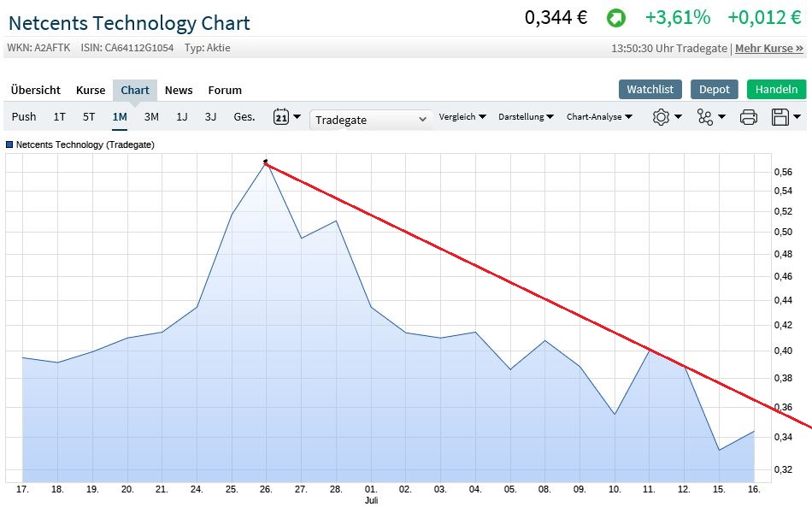Follow the Mehr Kurse link
812x507 pixels.
(769, 49)
